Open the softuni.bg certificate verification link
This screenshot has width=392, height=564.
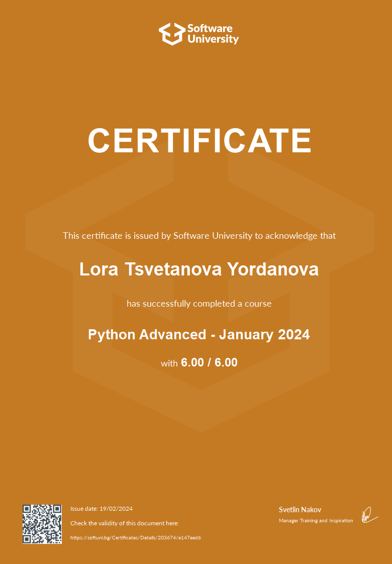tap(136, 538)
